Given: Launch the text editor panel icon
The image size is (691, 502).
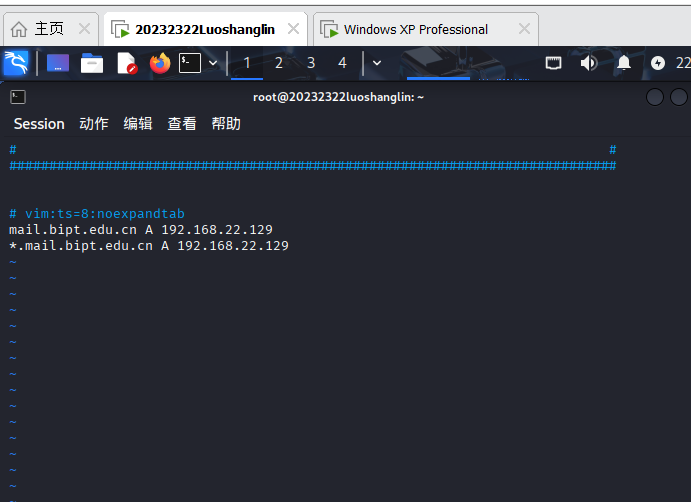Looking at the screenshot, I should point(126,63).
